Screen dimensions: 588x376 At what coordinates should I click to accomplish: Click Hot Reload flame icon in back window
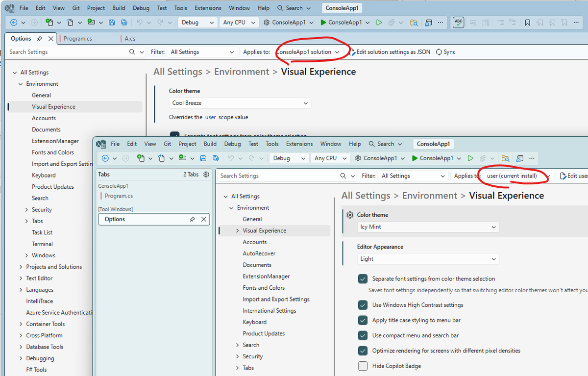coord(392,23)
